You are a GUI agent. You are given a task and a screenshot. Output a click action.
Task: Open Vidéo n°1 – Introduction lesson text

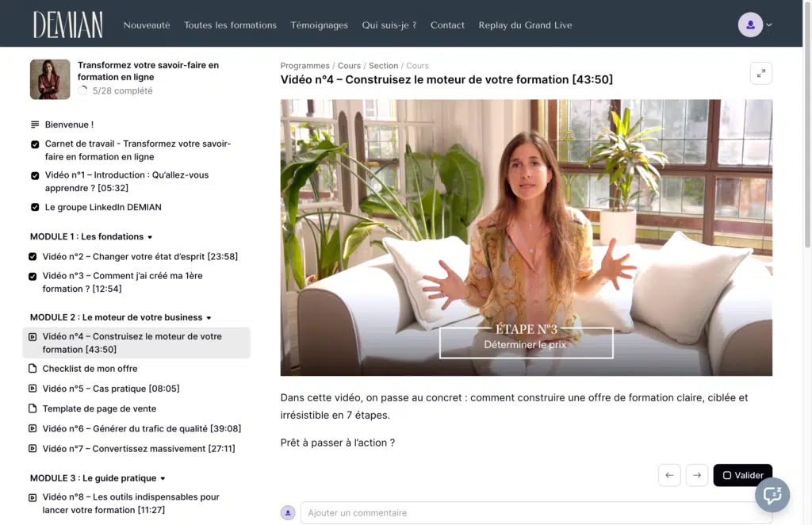click(x=127, y=182)
